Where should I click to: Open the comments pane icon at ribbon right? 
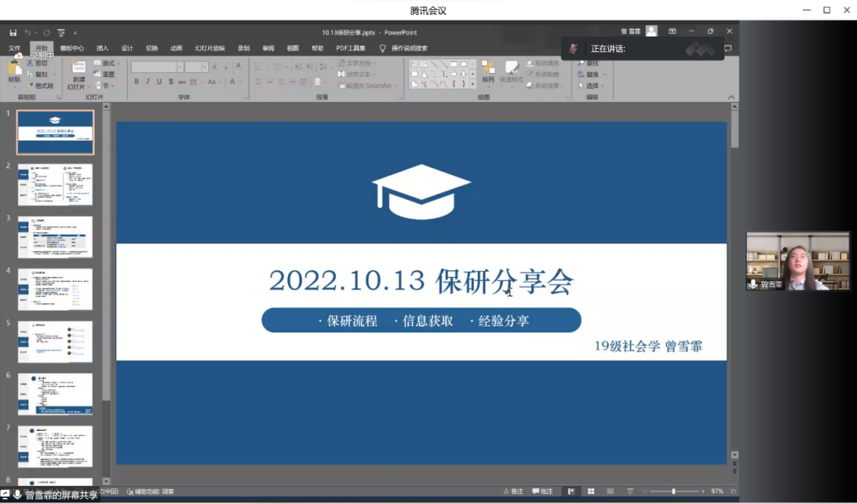tap(728, 48)
